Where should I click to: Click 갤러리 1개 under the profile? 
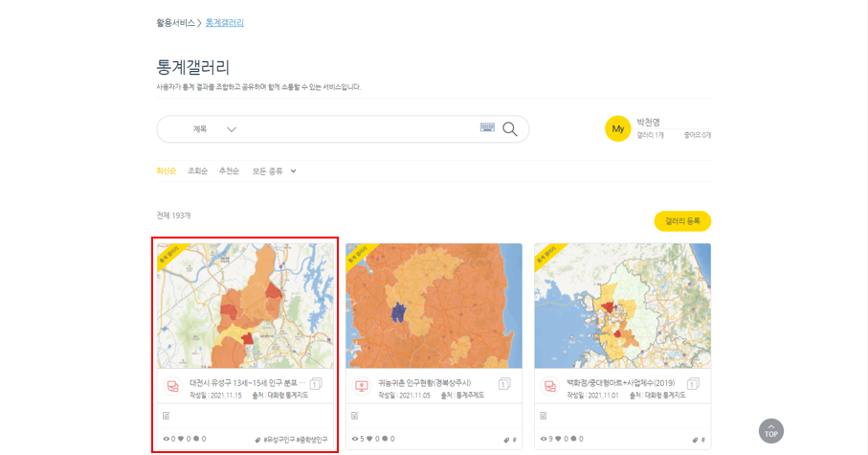(x=650, y=135)
